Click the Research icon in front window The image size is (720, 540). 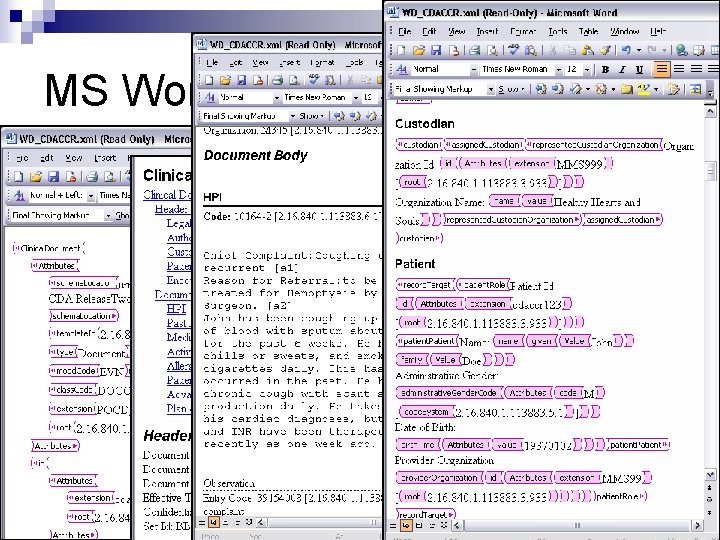pyautogui.click(x=531, y=50)
